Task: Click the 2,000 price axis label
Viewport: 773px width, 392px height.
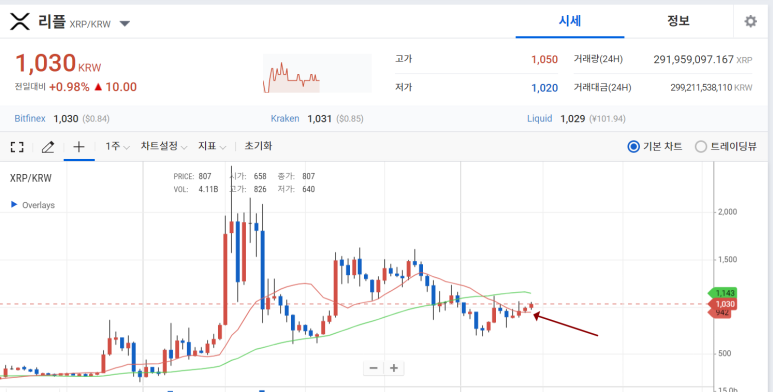Action: [727, 212]
